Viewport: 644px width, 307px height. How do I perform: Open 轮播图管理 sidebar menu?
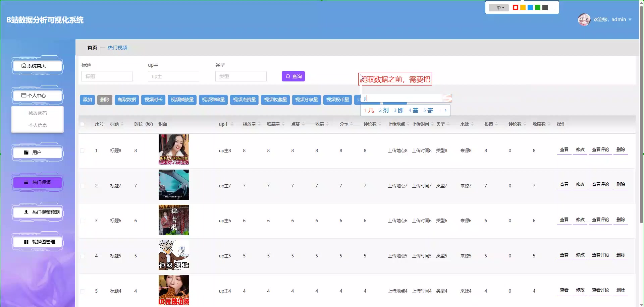coord(38,242)
